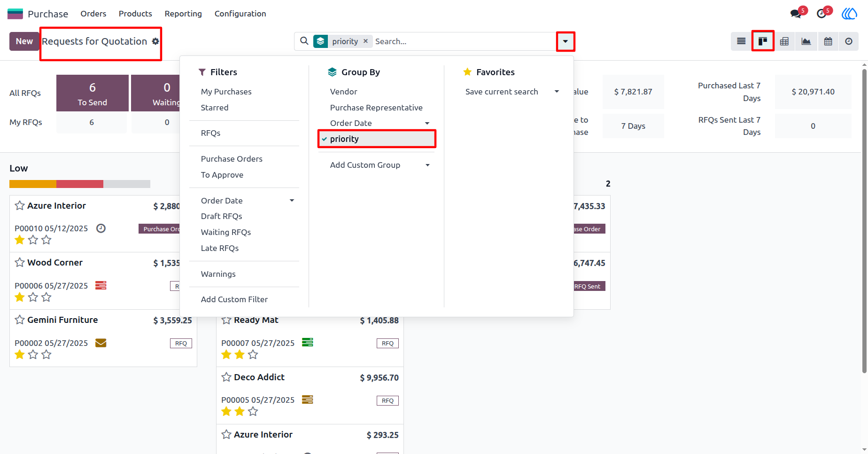
Task: Open the Products menu
Action: [135, 14]
